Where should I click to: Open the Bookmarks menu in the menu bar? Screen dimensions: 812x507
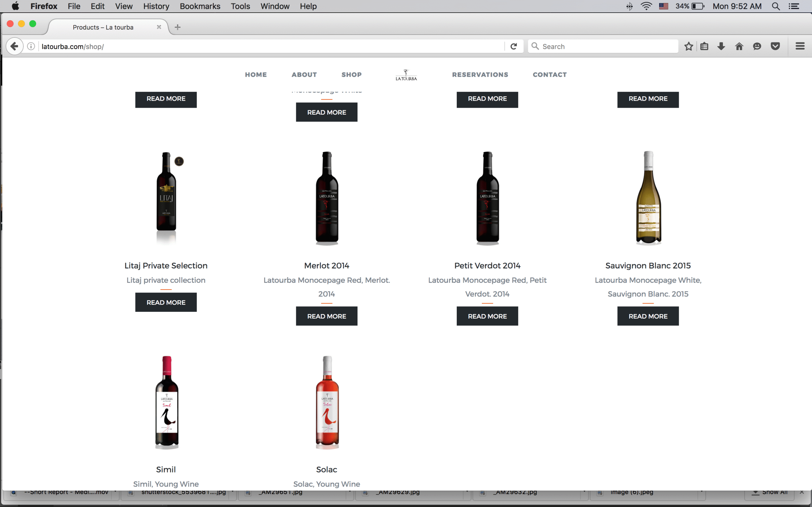tap(200, 6)
